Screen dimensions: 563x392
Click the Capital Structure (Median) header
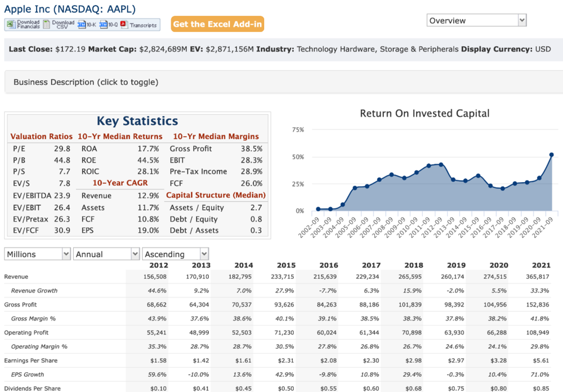point(216,195)
